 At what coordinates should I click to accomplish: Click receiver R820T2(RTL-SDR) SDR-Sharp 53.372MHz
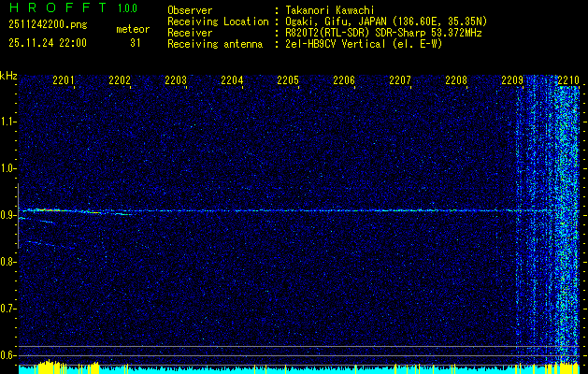[383, 33]
